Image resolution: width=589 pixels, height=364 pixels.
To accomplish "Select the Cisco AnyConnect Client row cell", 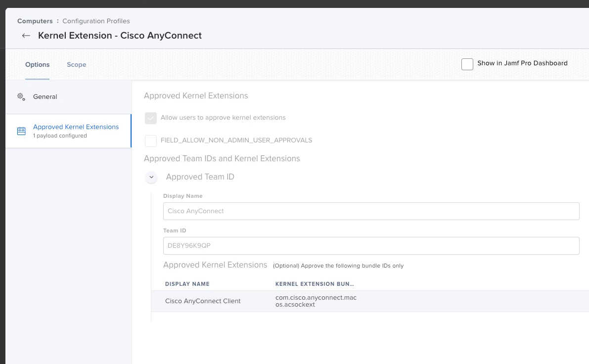I will [x=203, y=301].
